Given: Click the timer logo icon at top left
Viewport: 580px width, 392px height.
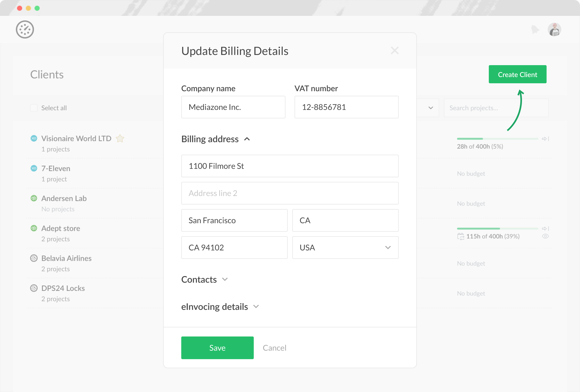Looking at the screenshot, I should click(x=25, y=29).
